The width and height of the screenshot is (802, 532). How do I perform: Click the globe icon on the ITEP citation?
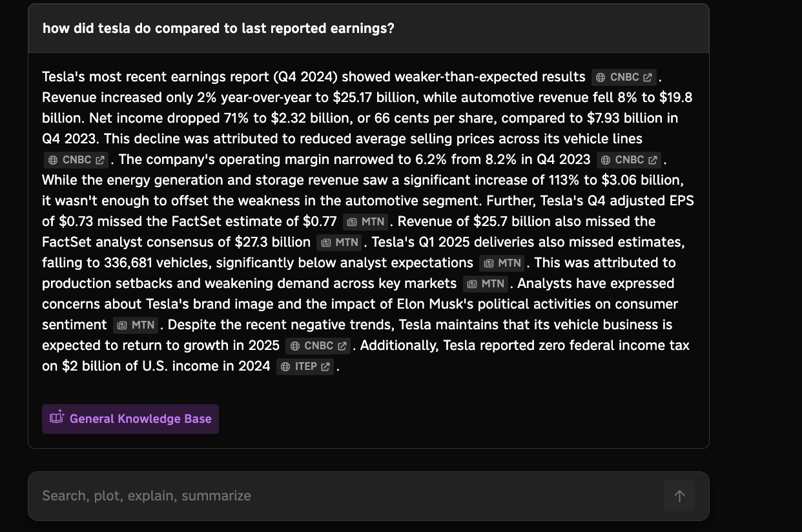click(x=286, y=367)
